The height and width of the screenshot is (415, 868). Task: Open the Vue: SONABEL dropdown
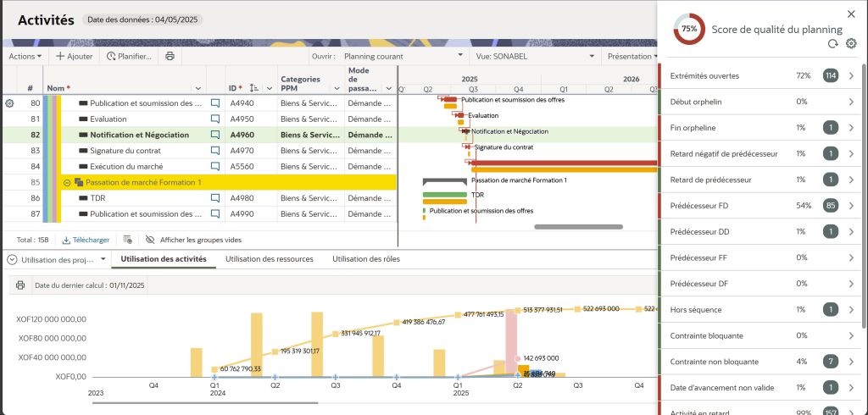tap(536, 56)
